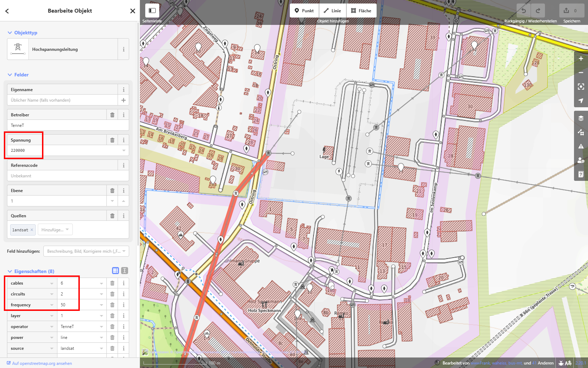Open background layers panel
The height and width of the screenshot is (368, 588).
pyautogui.click(x=581, y=118)
